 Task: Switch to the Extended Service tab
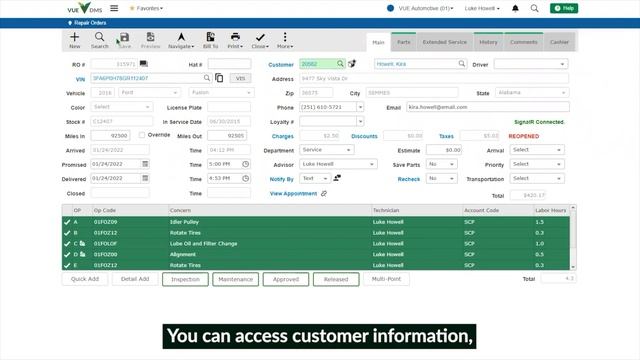pos(444,42)
